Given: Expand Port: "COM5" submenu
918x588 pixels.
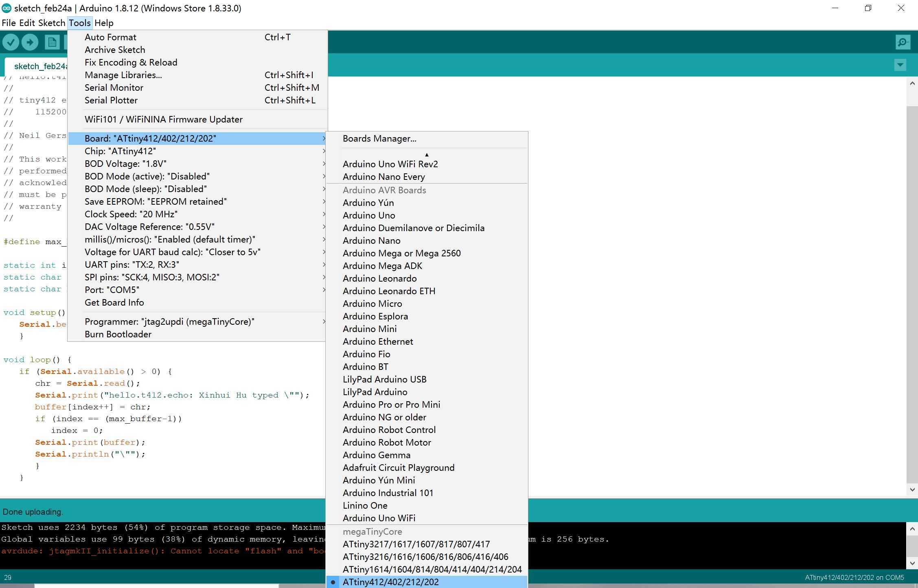Looking at the screenshot, I should [197, 290].
